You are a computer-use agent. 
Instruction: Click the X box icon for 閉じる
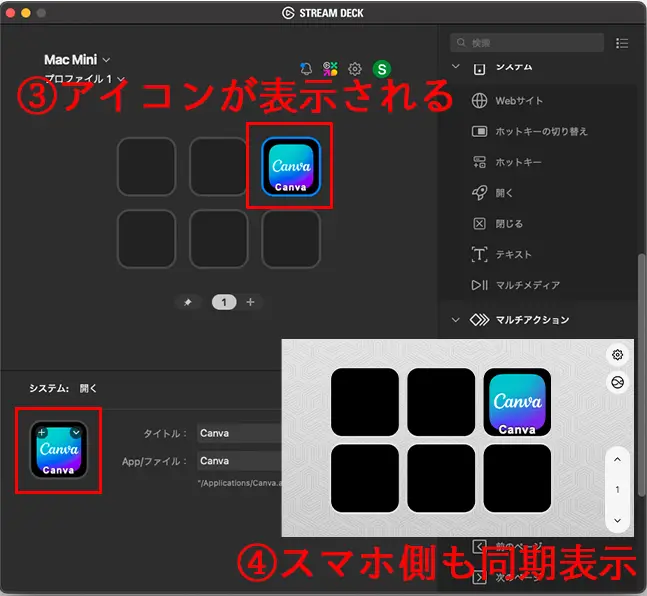click(479, 224)
